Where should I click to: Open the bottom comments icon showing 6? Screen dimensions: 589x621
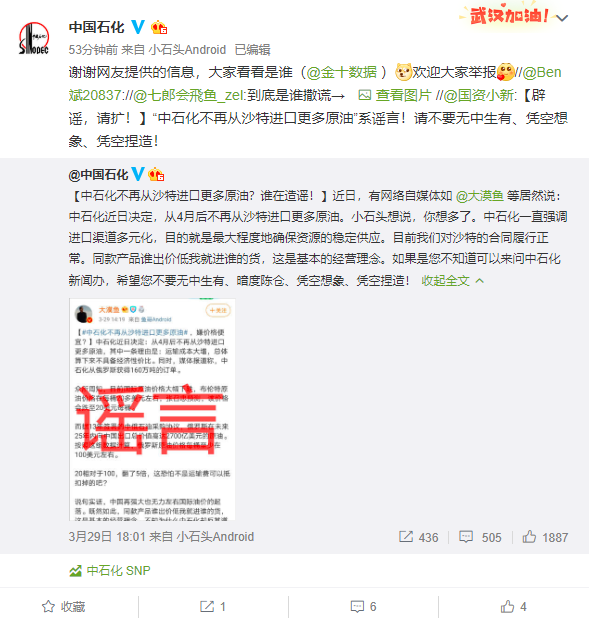(363, 607)
